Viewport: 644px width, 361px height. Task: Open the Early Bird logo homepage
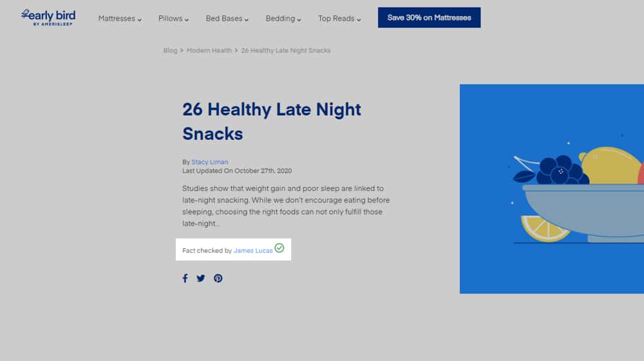[x=48, y=17]
